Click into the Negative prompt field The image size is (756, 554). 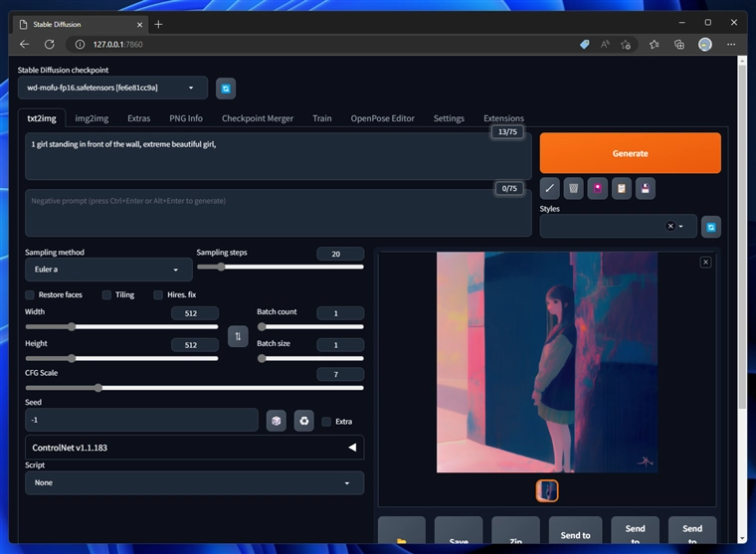coord(279,213)
